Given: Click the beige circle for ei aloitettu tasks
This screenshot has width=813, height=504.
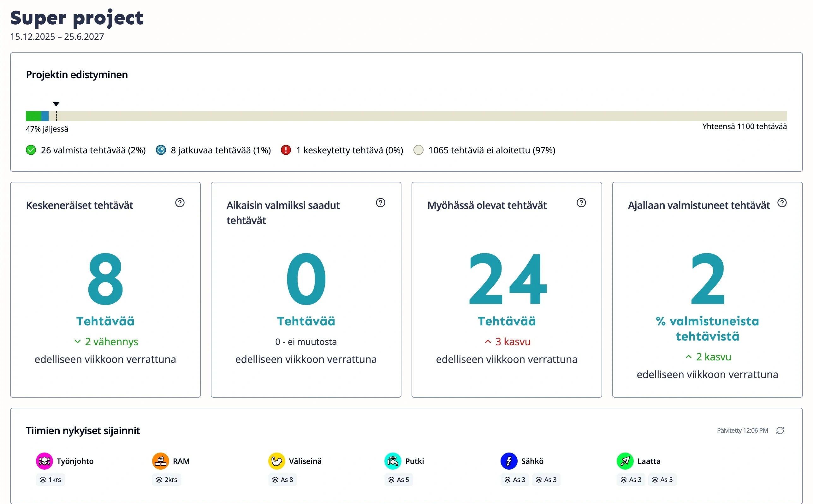Looking at the screenshot, I should coord(418,150).
